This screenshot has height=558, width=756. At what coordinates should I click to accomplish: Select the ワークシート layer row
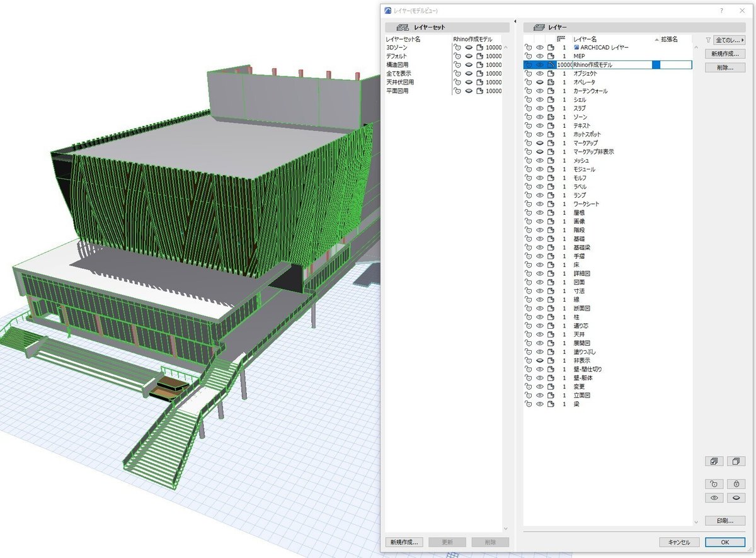[607, 204]
